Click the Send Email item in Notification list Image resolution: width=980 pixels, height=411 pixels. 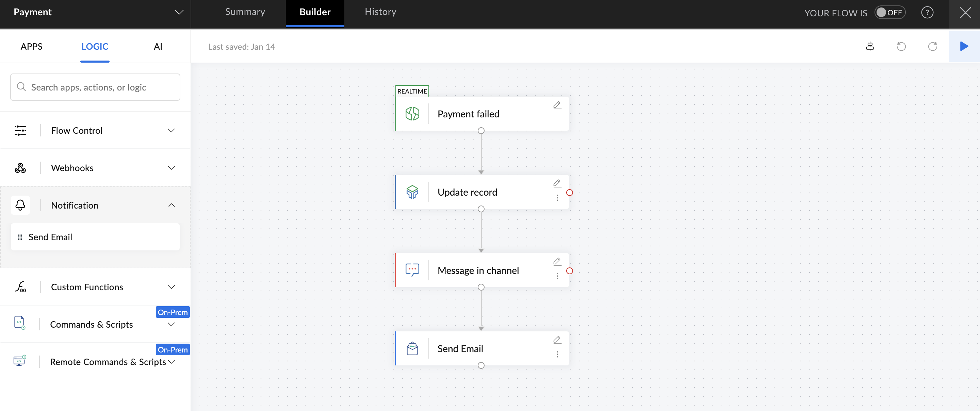(95, 237)
